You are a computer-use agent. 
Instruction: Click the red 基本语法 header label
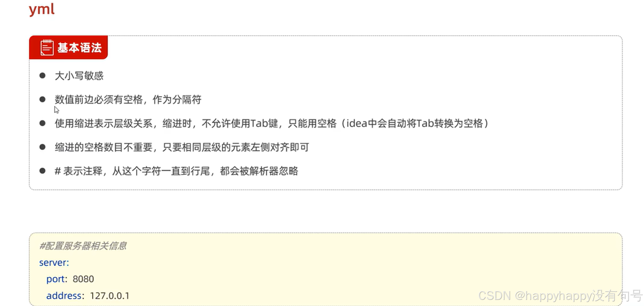click(x=68, y=47)
